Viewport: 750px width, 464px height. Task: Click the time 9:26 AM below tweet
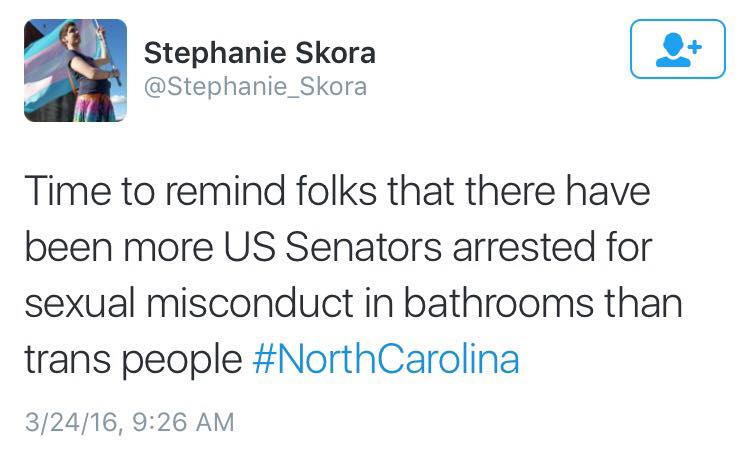[183, 422]
